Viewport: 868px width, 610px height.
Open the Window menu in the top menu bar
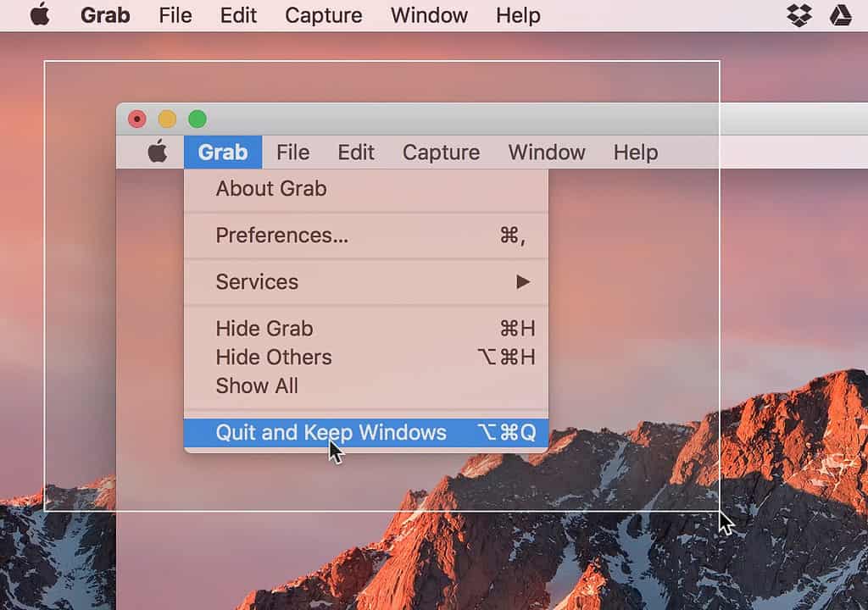pyautogui.click(x=429, y=15)
